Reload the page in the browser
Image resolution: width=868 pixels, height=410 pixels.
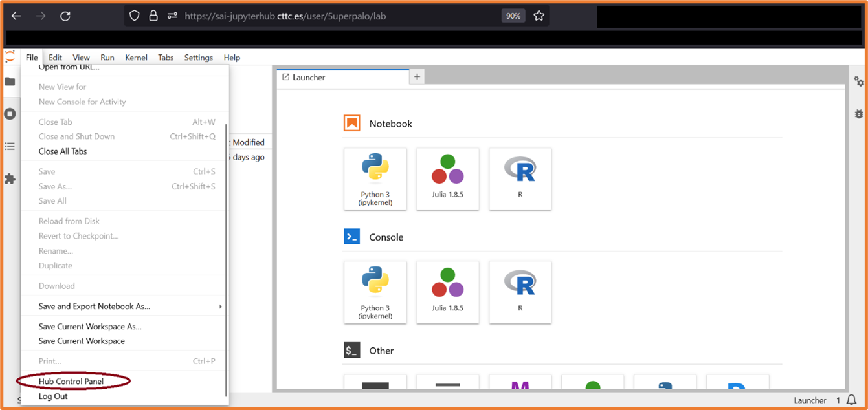pyautogui.click(x=65, y=16)
